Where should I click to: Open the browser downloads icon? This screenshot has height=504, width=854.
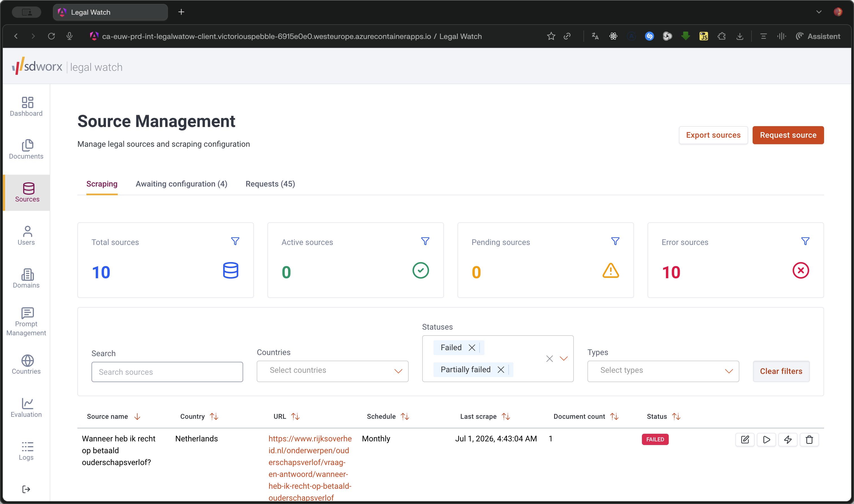[x=739, y=36]
